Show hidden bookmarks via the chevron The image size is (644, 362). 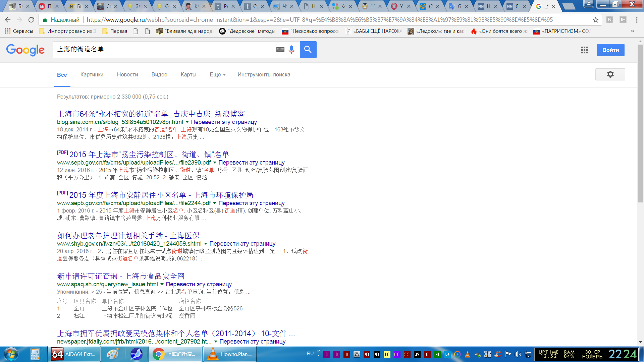[x=632, y=31]
